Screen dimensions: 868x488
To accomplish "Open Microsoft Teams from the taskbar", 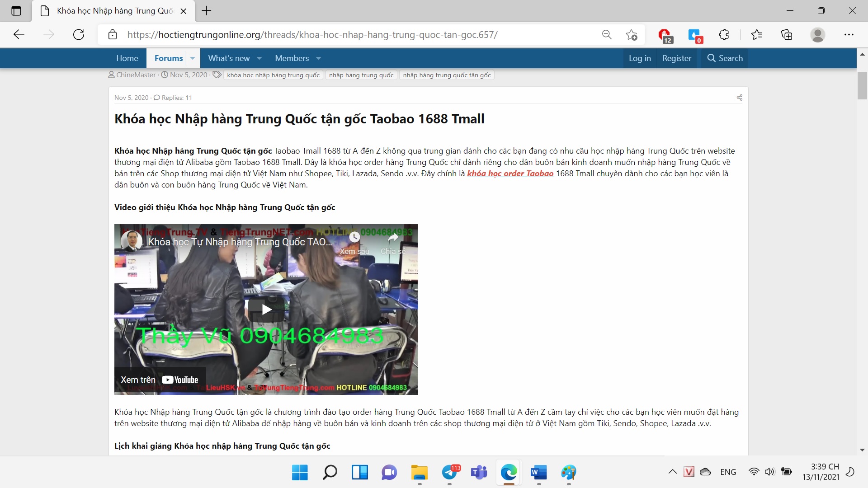I will 479,473.
